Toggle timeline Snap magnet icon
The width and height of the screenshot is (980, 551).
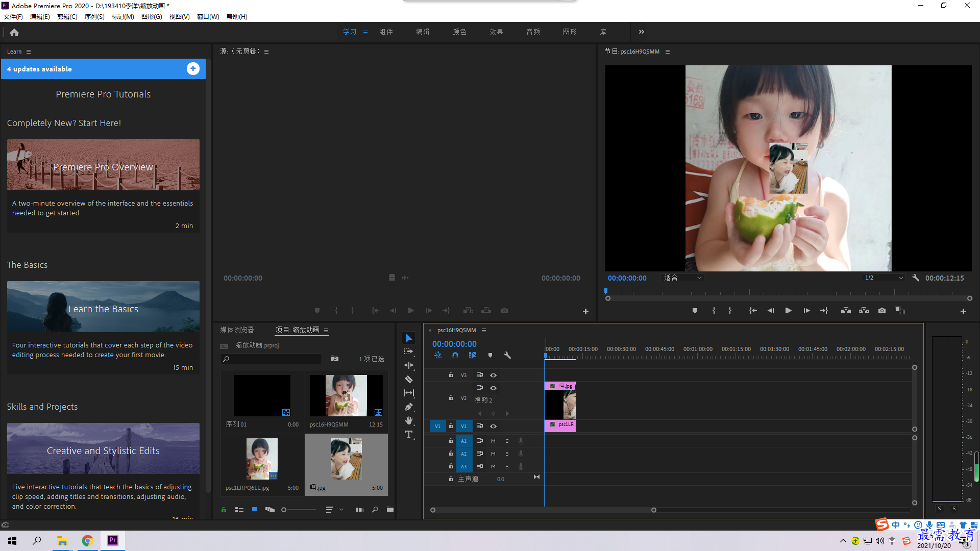click(455, 355)
